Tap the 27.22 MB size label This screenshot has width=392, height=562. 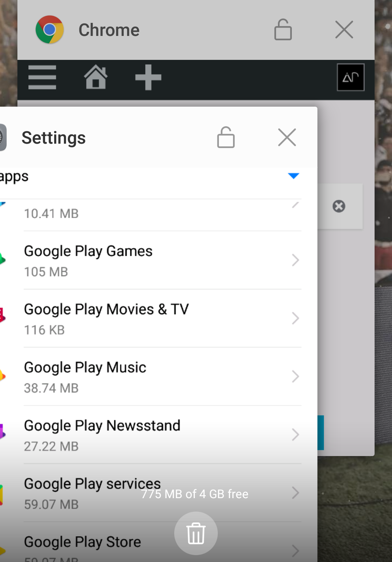(51, 446)
